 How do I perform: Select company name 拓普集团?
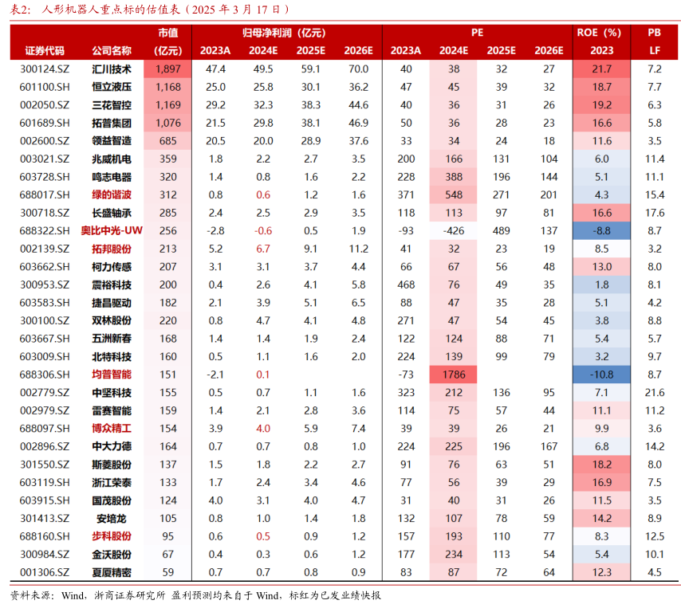pyautogui.click(x=112, y=124)
